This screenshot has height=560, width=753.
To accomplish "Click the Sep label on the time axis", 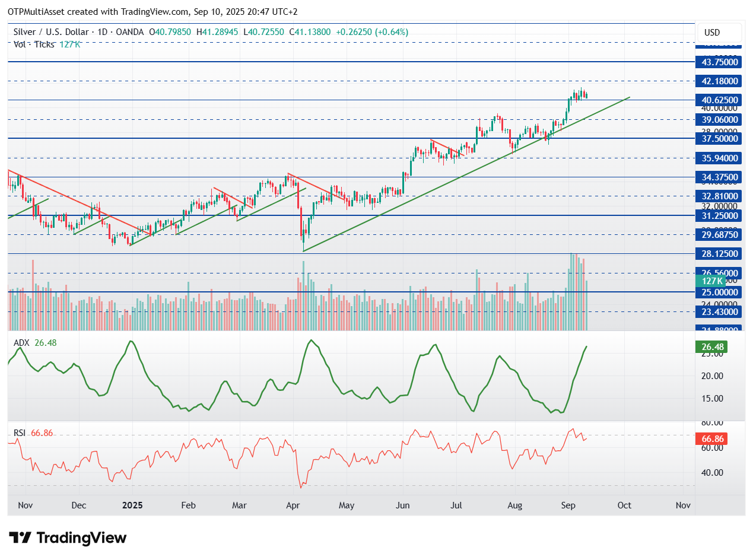I will [x=568, y=505].
